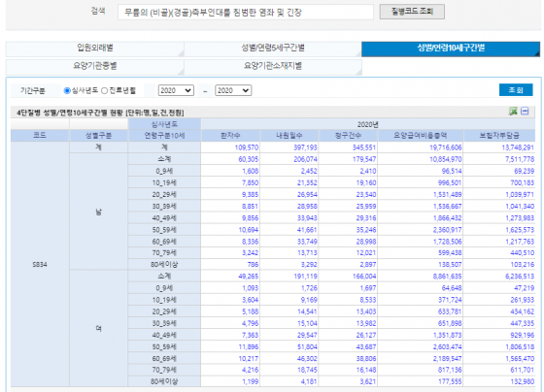The width and height of the screenshot is (544, 392).
Task: Click the blue 조회 button
Action: coord(516,90)
